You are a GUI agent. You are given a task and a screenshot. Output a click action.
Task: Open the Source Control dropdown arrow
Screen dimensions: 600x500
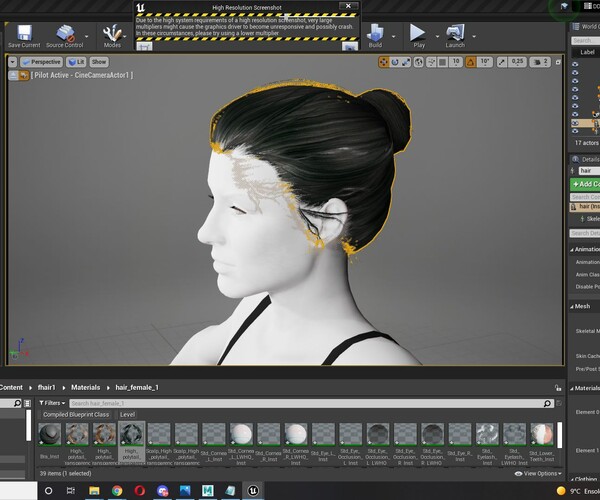[x=87, y=36]
